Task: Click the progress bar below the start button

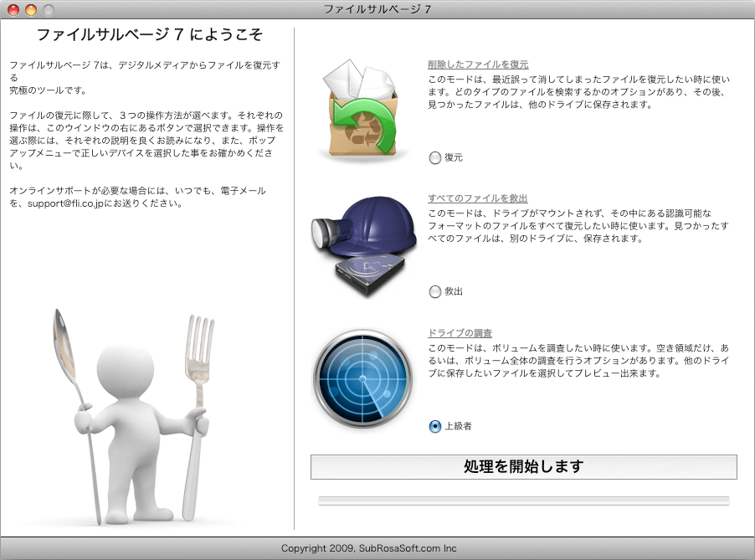Action: tap(523, 501)
